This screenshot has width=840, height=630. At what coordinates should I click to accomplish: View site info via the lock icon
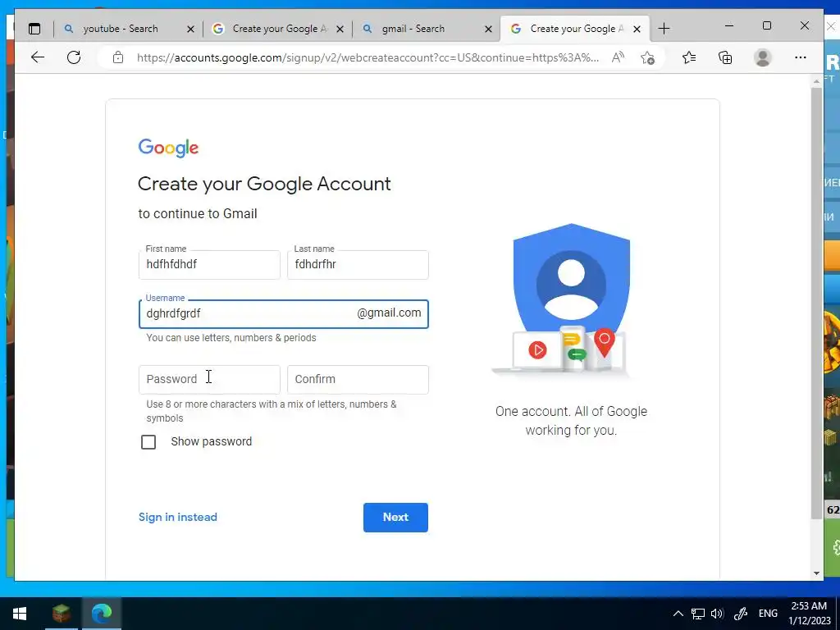[x=118, y=57]
